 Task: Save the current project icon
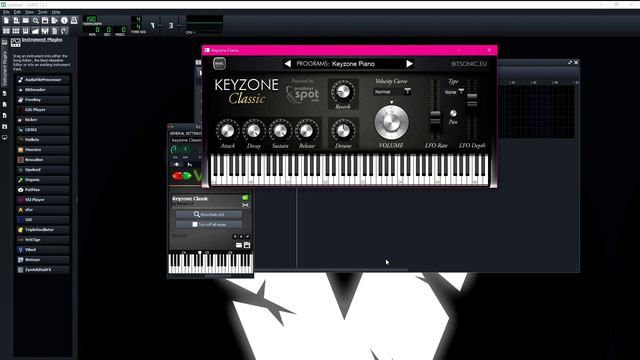coord(45,20)
